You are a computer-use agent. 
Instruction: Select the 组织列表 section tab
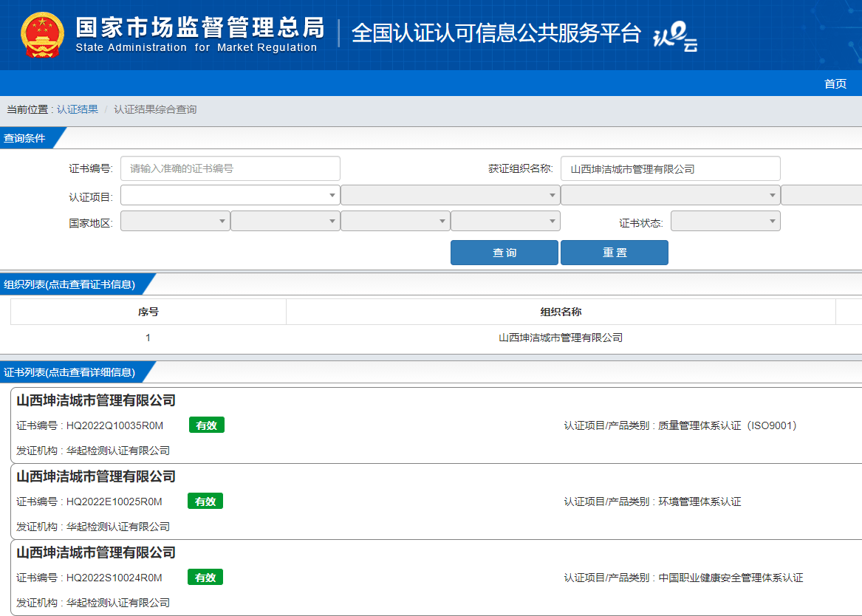pyautogui.click(x=72, y=284)
